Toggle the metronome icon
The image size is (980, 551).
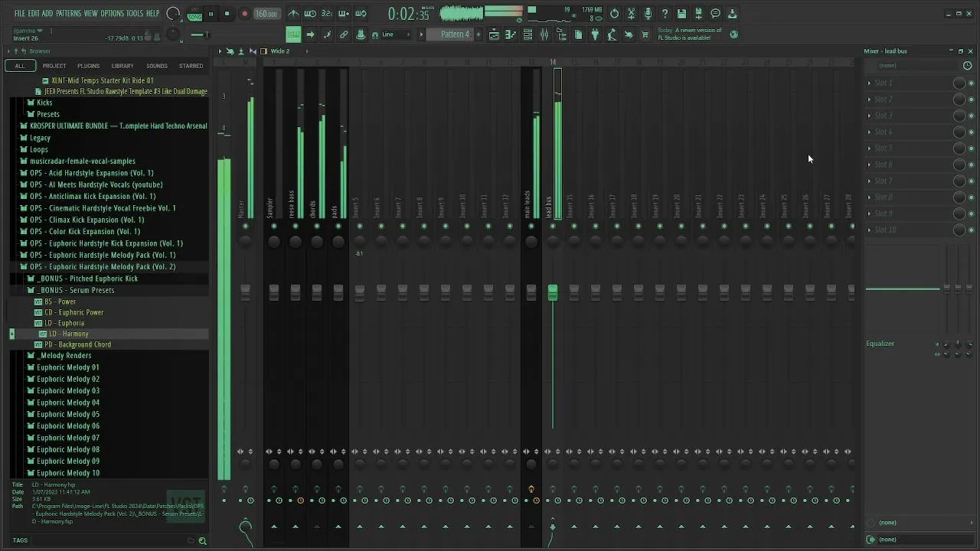tap(293, 14)
